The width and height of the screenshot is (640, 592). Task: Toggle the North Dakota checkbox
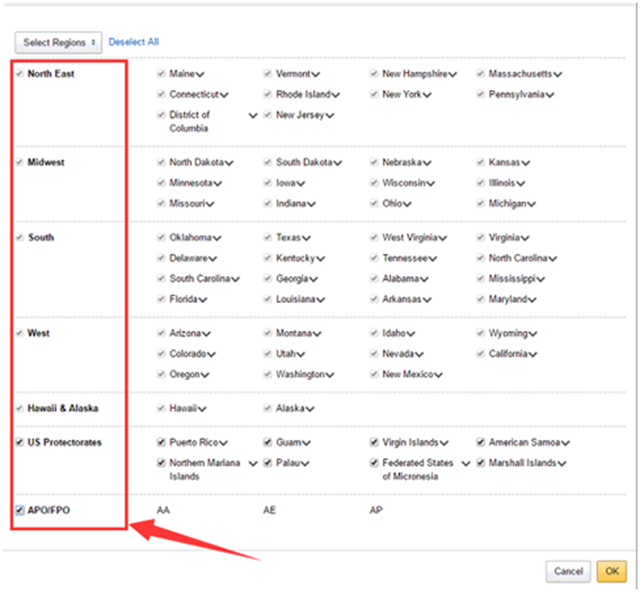click(x=161, y=162)
